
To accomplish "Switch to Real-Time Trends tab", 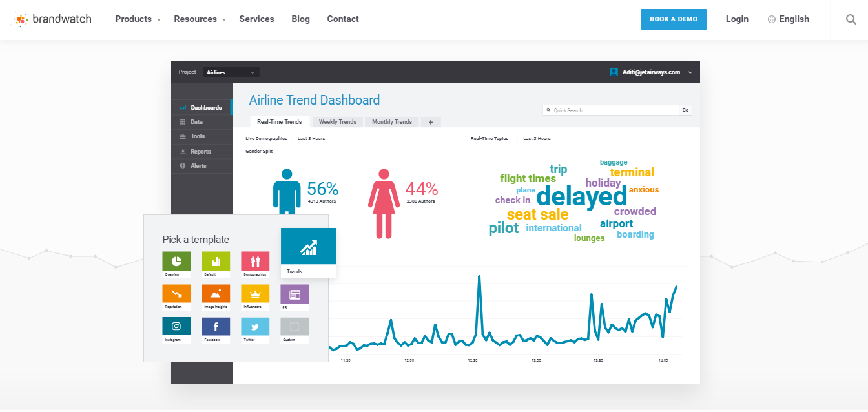I will tap(280, 121).
